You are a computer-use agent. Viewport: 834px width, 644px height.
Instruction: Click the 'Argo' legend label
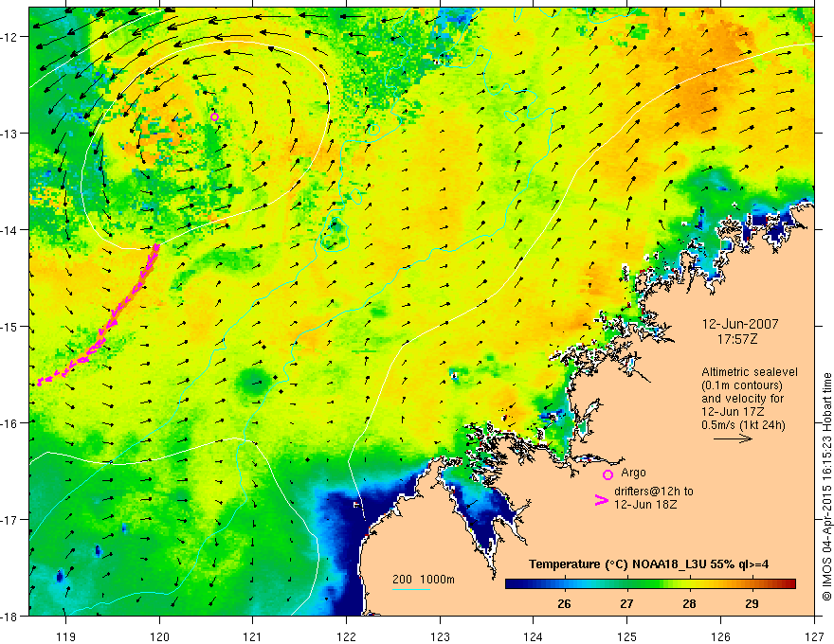point(633,473)
